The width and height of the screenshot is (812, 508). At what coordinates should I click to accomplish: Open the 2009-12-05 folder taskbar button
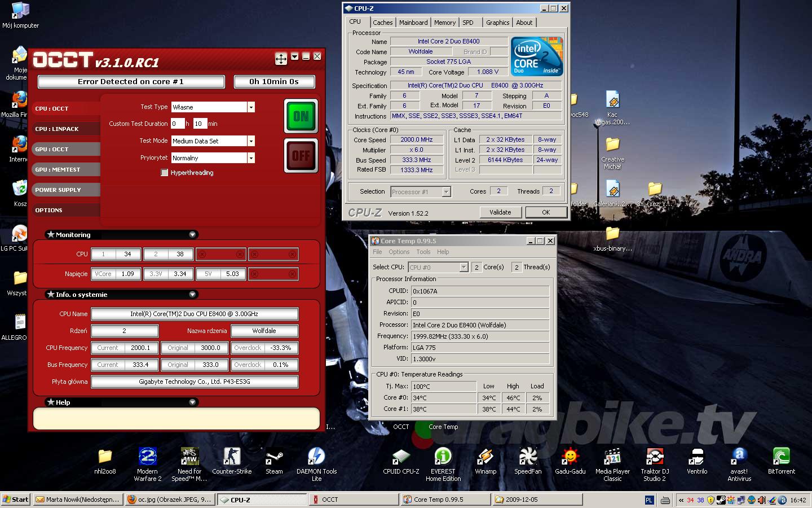pyautogui.click(x=537, y=500)
